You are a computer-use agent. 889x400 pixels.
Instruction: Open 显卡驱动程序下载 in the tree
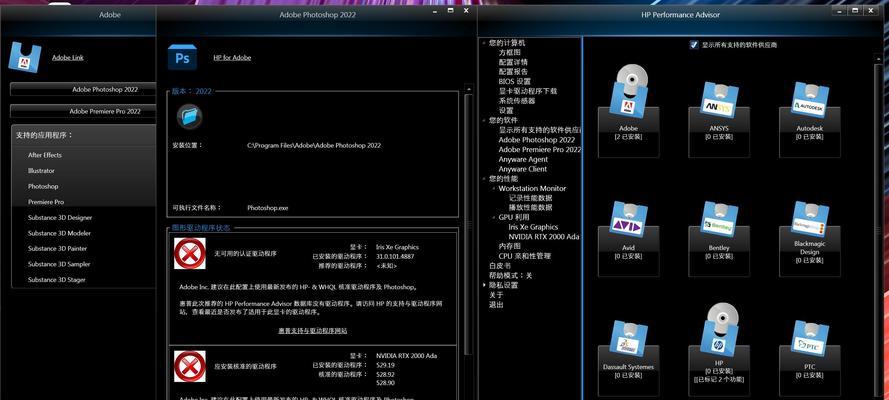pyautogui.click(x=528, y=91)
